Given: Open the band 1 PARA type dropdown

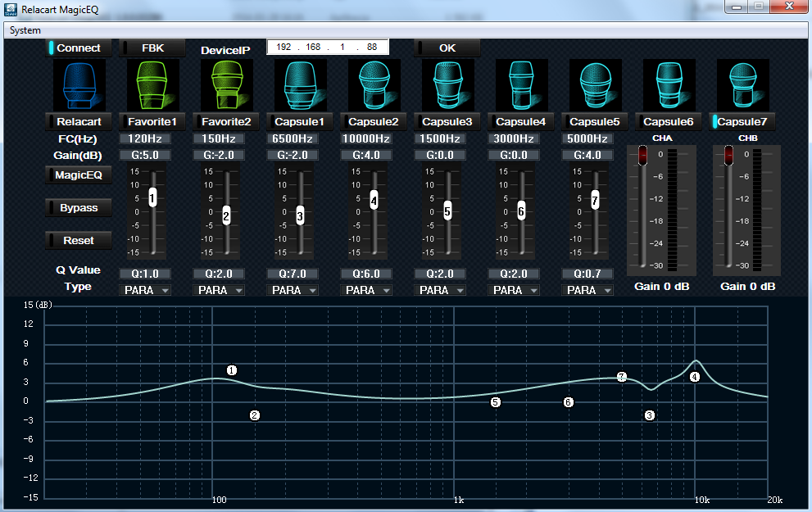Looking at the screenshot, I should (145, 291).
